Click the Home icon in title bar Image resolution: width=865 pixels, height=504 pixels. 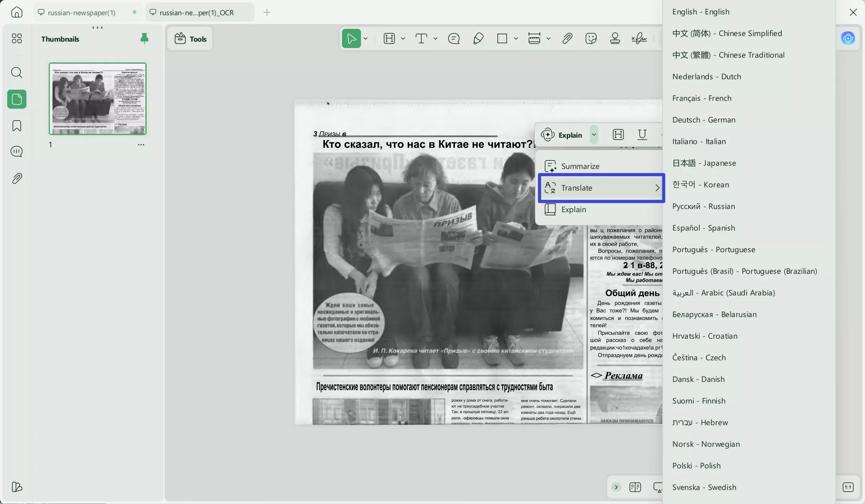point(16,12)
